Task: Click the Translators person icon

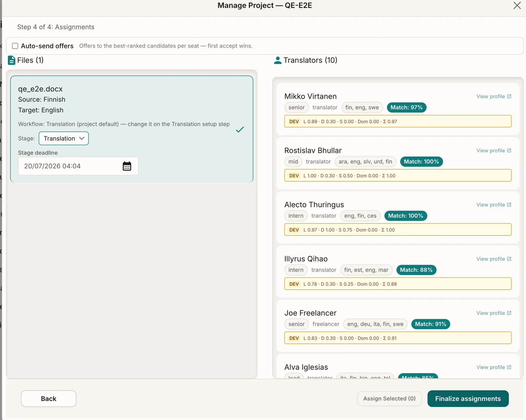Action: click(x=278, y=60)
